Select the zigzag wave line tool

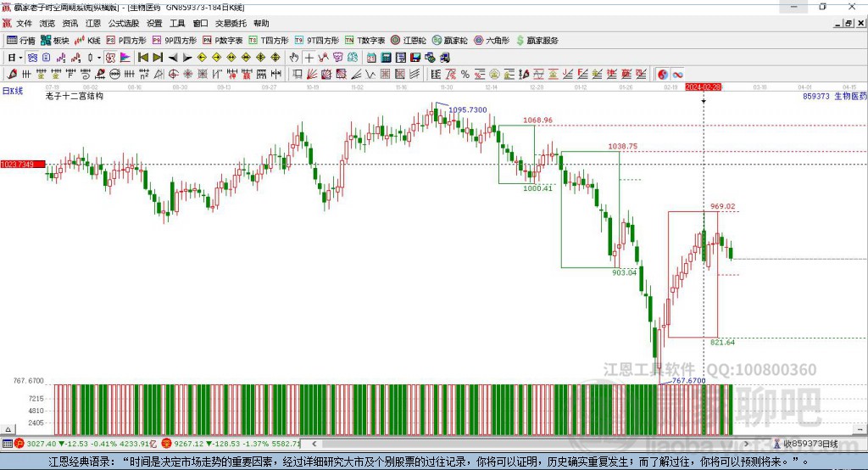pos(370,75)
